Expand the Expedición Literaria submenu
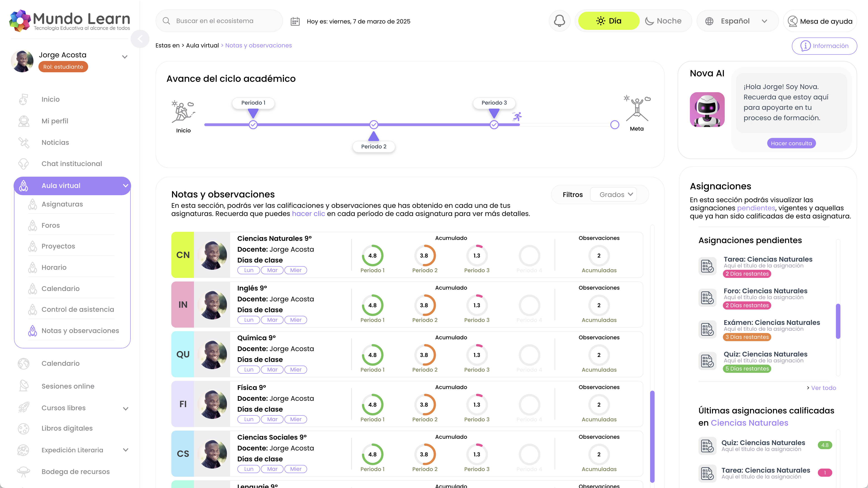The image size is (868, 488). [125, 450]
